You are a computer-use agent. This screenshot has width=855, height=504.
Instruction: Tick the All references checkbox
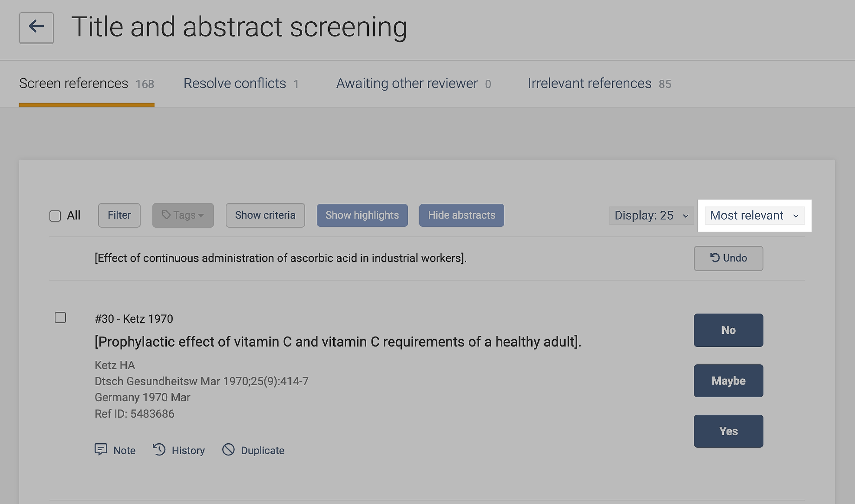[x=55, y=216]
